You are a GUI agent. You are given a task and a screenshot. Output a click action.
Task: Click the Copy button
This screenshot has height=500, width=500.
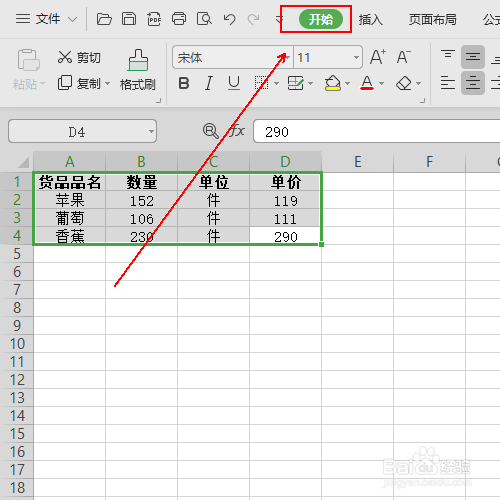point(79,83)
